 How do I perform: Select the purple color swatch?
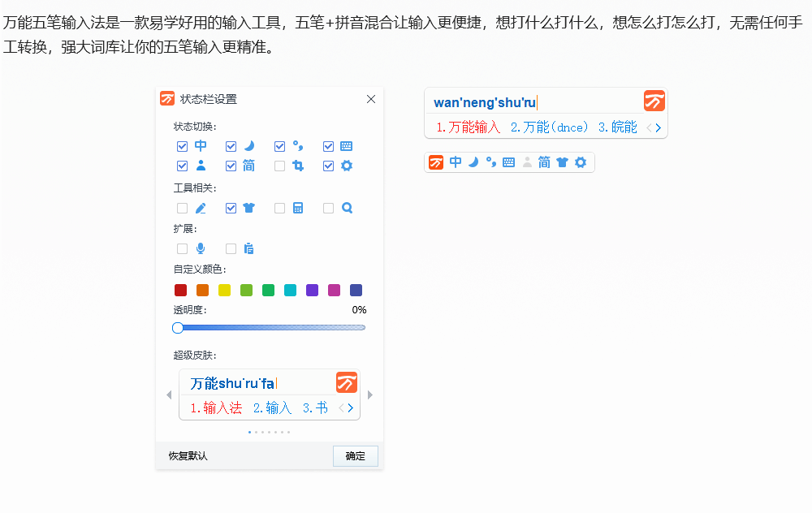(x=313, y=290)
